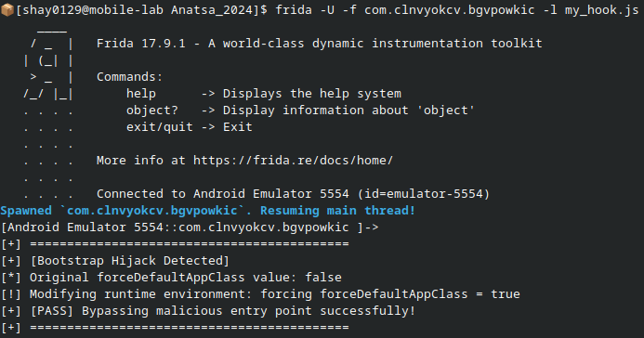The image size is (644, 338).
Task: Click the 'object?' command description line
Action: click(300, 110)
